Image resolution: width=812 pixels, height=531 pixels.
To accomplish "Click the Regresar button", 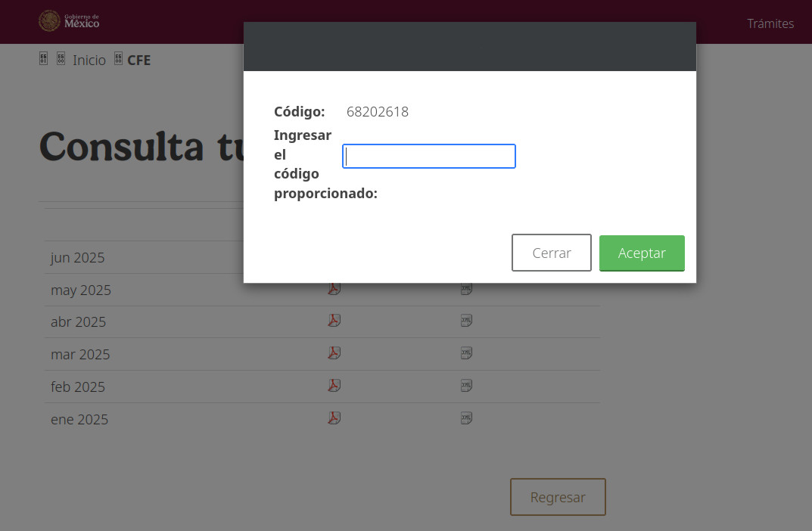I will tap(558, 497).
